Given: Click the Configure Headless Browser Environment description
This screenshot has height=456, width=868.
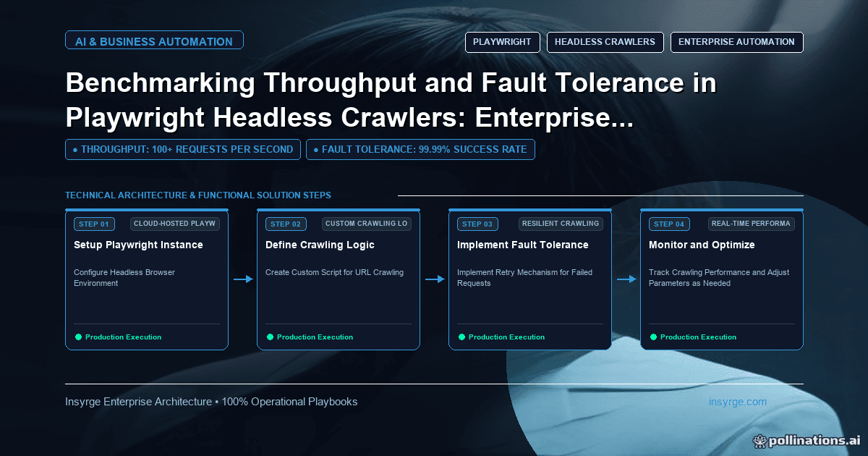Looking at the screenshot, I should (124, 278).
